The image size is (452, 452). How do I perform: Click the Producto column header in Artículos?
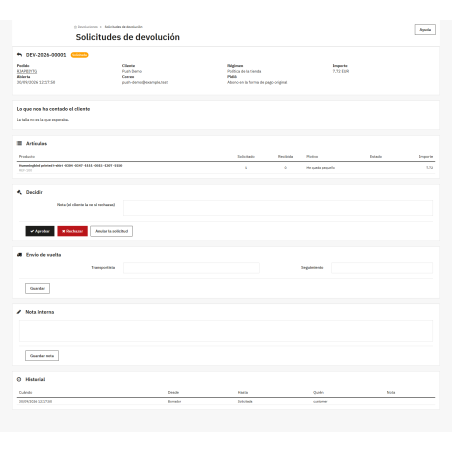pos(27,156)
